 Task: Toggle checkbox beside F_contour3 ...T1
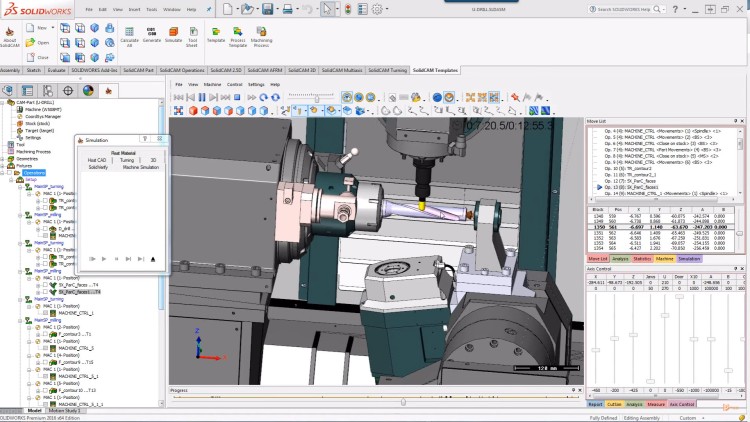point(45,334)
